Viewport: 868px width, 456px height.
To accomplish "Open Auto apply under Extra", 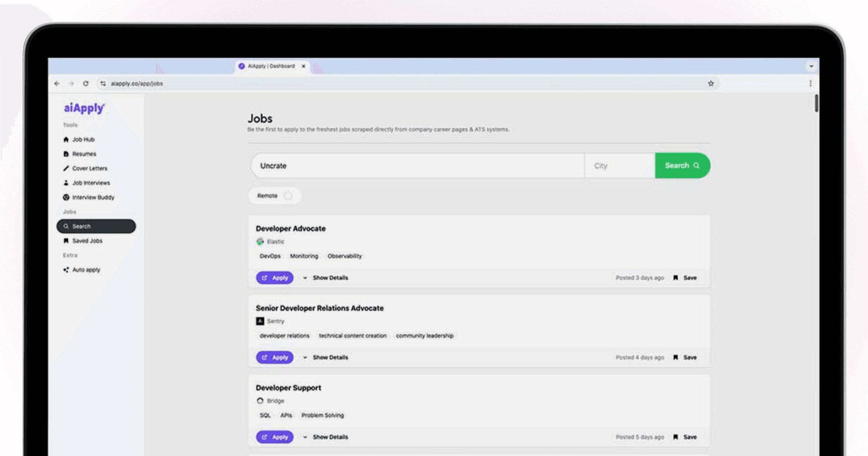I will [86, 270].
